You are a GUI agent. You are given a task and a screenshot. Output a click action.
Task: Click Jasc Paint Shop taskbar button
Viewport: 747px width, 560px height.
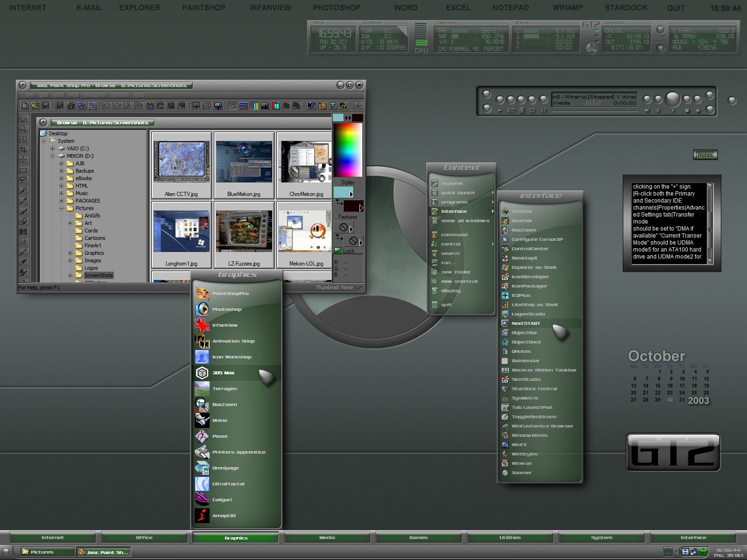click(104, 552)
